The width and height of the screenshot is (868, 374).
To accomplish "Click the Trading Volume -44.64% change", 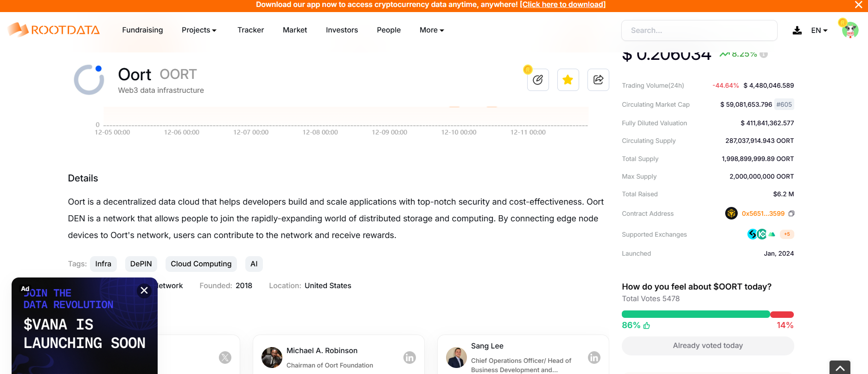I will click(726, 85).
